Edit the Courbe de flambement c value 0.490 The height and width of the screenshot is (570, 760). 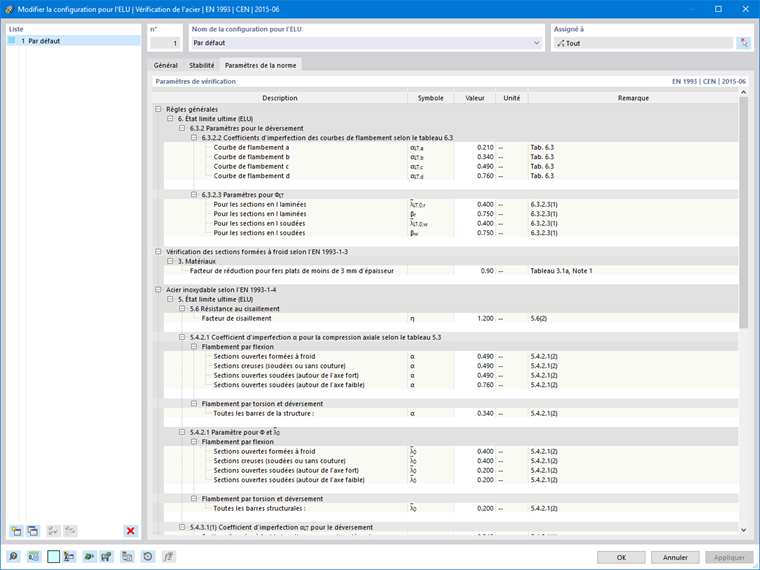pos(475,166)
